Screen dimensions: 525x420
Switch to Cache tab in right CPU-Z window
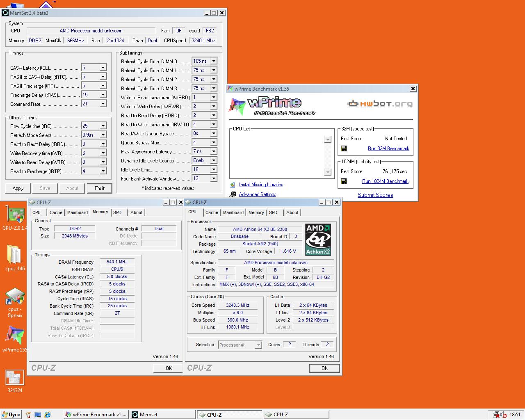[x=212, y=212]
